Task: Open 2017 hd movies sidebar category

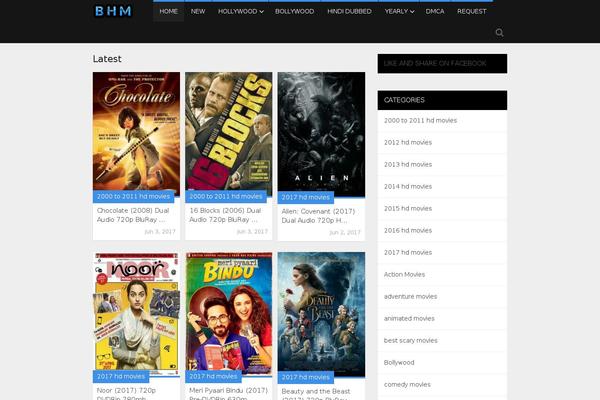Action: click(408, 253)
